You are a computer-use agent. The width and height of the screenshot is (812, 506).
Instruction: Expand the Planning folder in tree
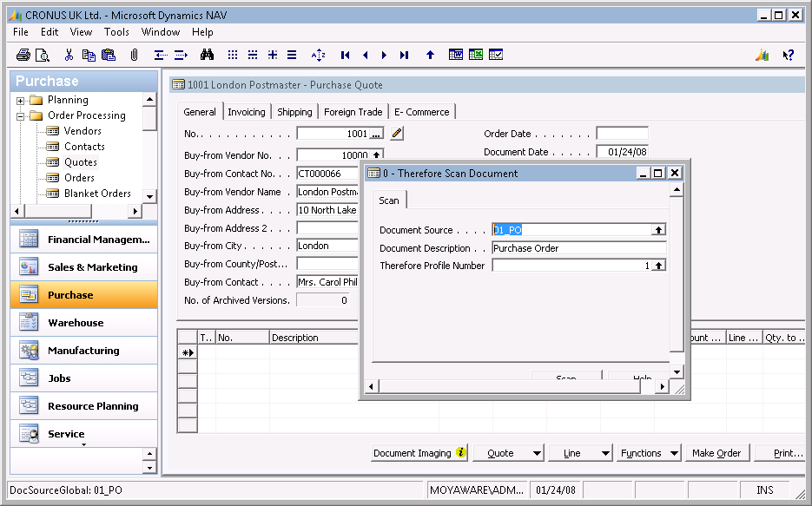pos(20,101)
